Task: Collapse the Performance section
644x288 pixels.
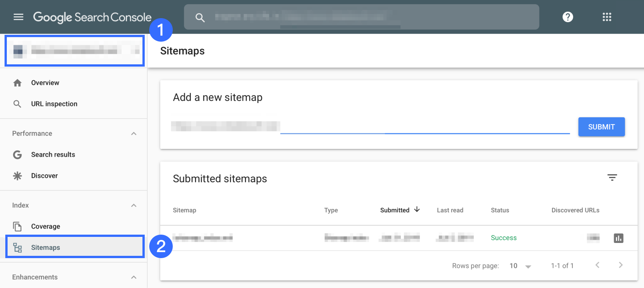Action: coord(134,134)
